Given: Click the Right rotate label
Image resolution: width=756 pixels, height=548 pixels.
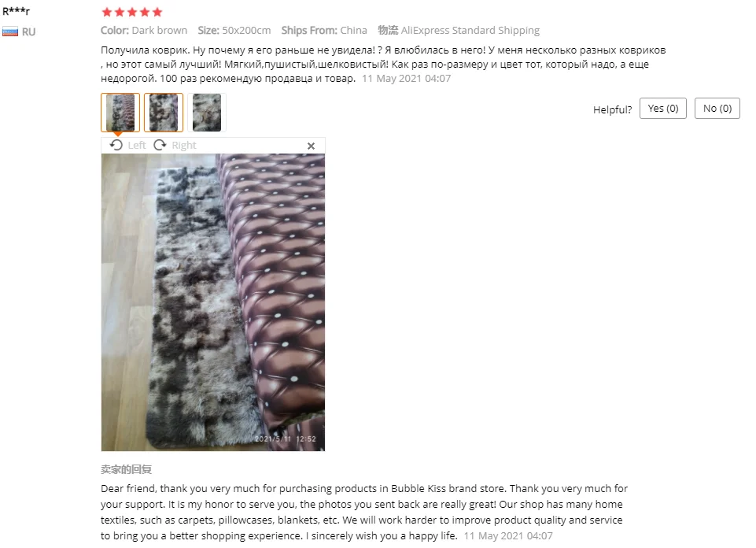Looking at the screenshot, I should point(184,145).
